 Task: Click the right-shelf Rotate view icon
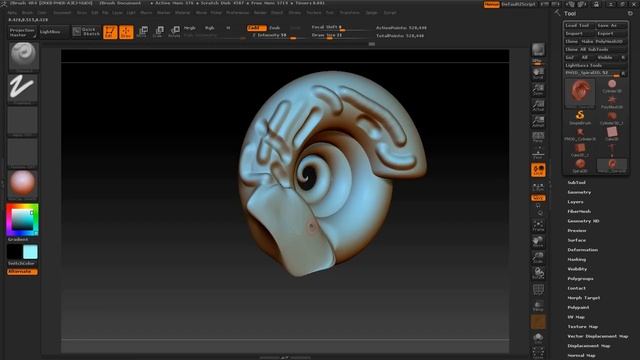tap(538, 273)
